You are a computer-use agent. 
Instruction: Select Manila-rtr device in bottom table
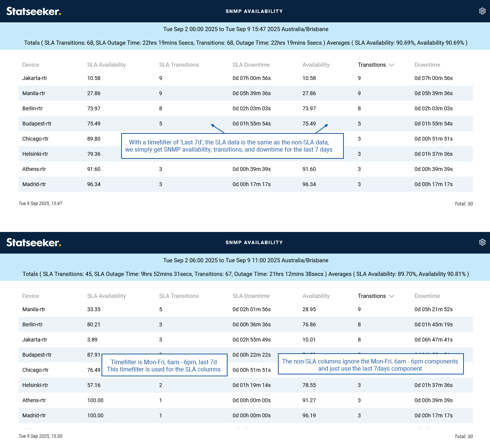point(34,309)
